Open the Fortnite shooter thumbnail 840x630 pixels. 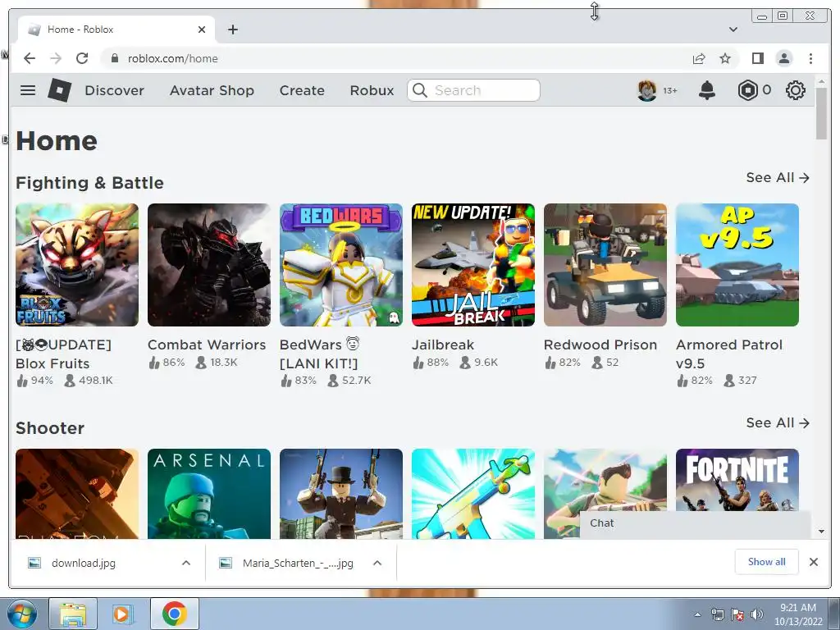737,480
